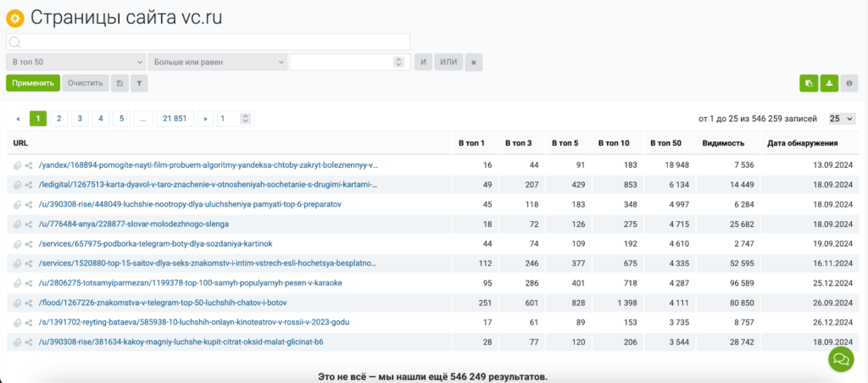Expand the "Больше или равен" condition dropdown

point(216,62)
